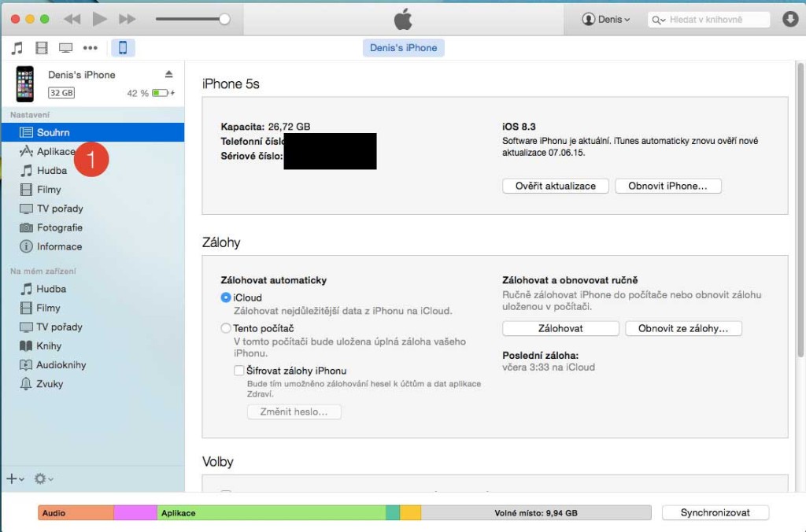The height and width of the screenshot is (532, 806).
Task: Open the Denis account menu
Action: click(605, 20)
